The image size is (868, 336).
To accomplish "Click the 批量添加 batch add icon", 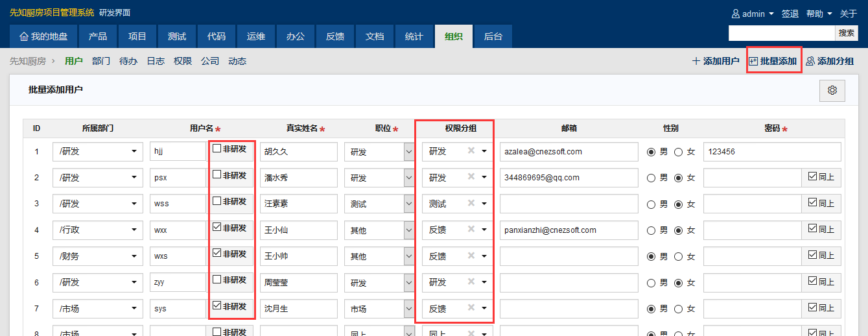I will pyautogui.click(x=753, y=62).
